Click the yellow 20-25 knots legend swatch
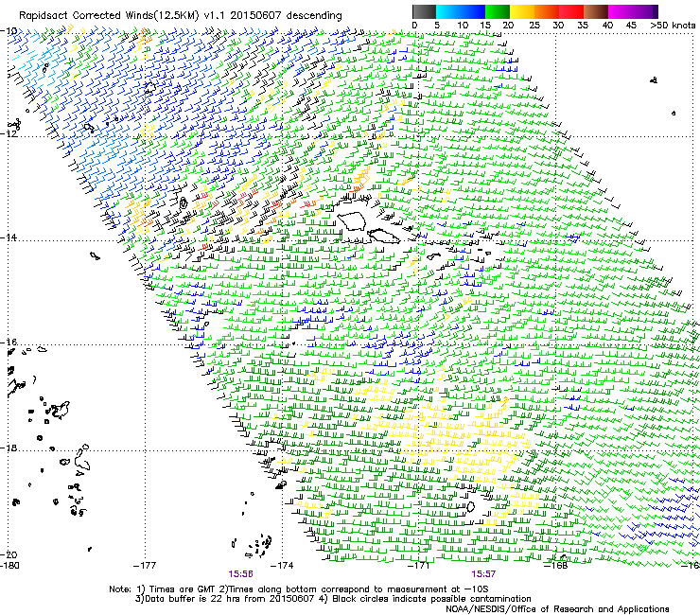Image resolution: width=700 pixels, height=615 pixels. coord(522,11)
